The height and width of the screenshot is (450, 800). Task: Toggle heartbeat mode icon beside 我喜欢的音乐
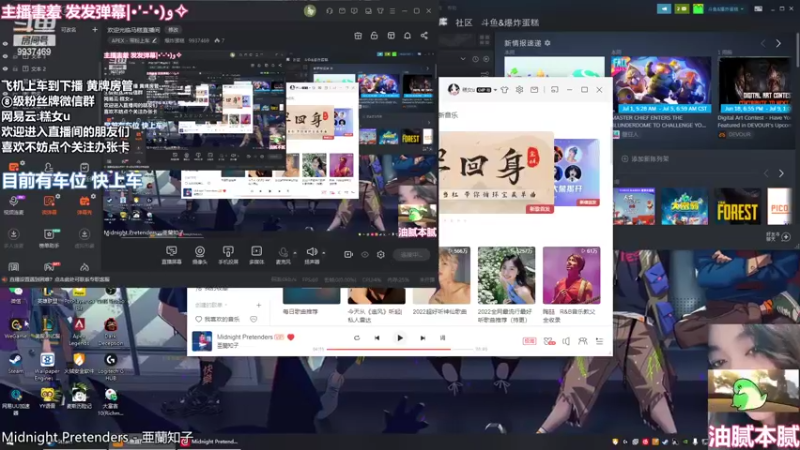[254, 319]
